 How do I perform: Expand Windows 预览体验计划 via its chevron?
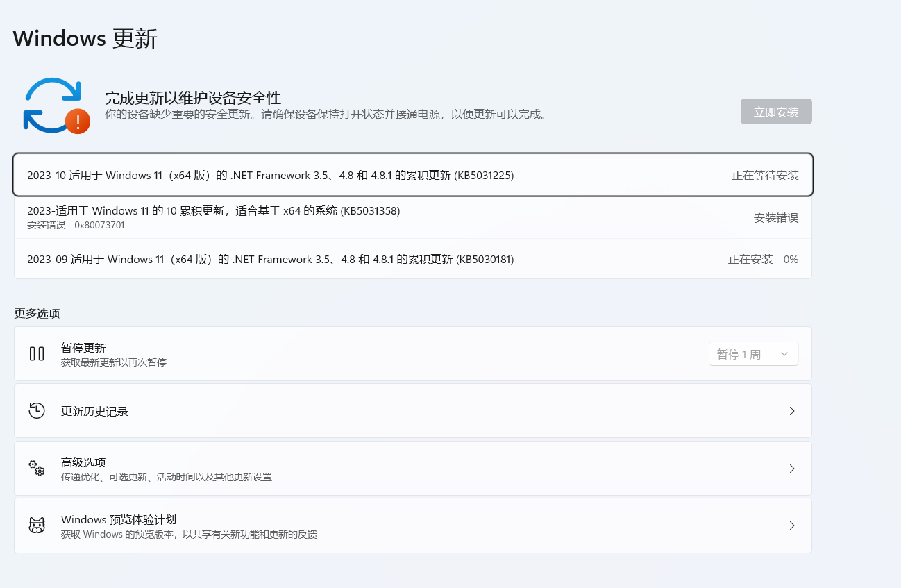[792, 526]
